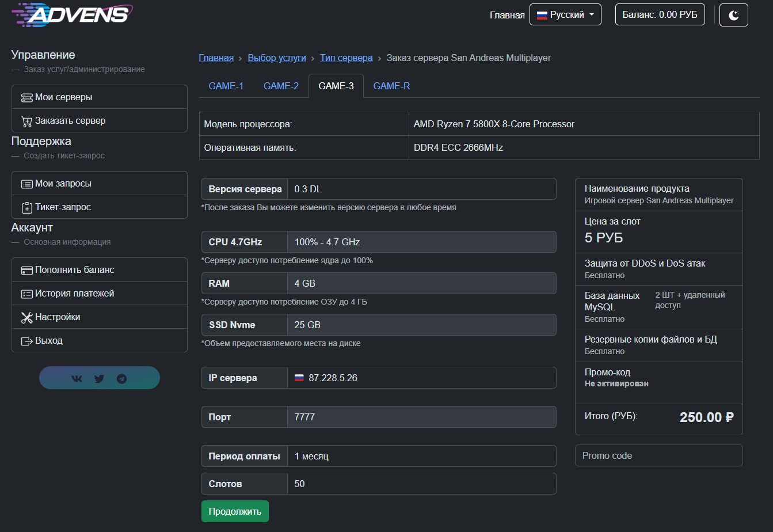
Task: Open the Баланс: 0.00 РУБ button
Action: point(660,15)
